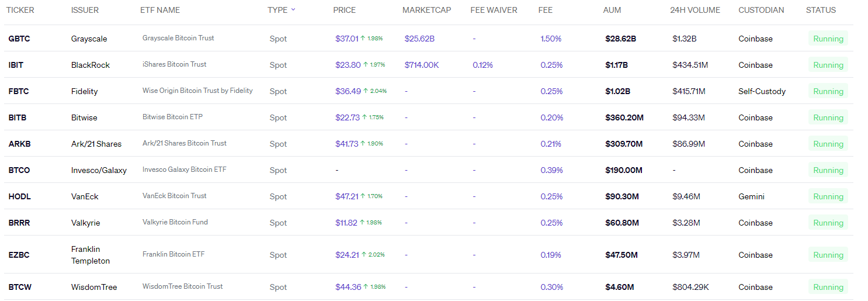
Task: Click the 24H VOLUME column header
Action: [695, 10]
